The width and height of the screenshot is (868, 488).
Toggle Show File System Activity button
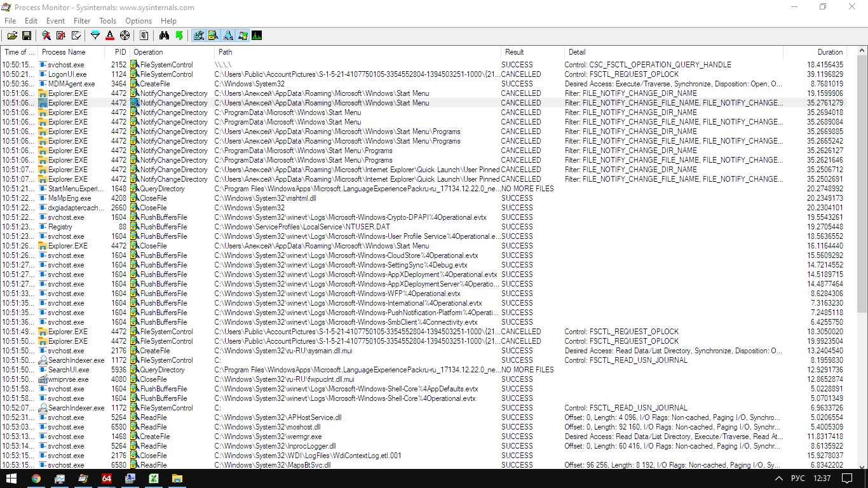pyautogui.click(x=214, y=36)
